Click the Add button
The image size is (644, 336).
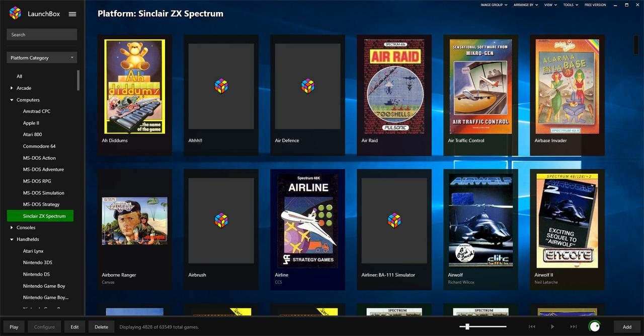(627, 327)
